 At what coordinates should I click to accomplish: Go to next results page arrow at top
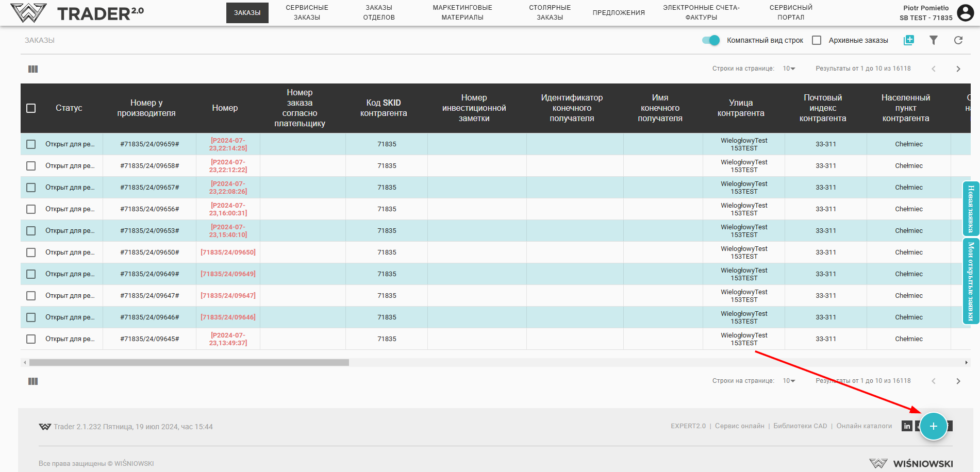(958, 69)
